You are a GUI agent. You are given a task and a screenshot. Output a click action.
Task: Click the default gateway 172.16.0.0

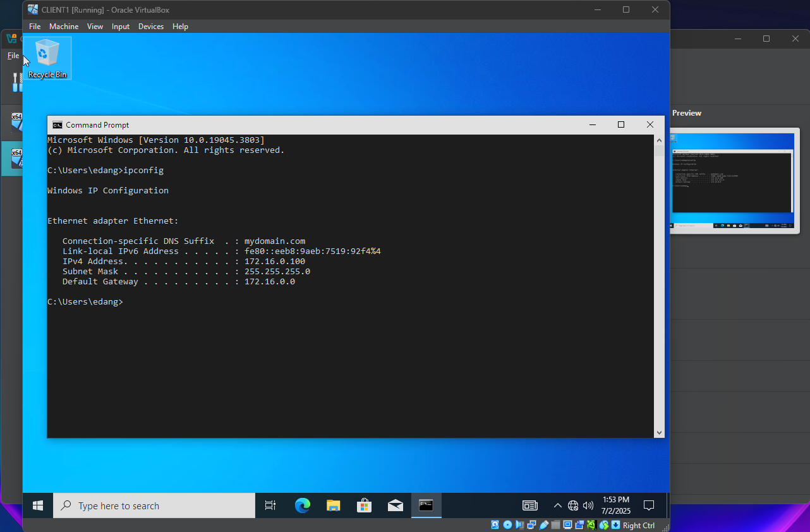[270, 282]
